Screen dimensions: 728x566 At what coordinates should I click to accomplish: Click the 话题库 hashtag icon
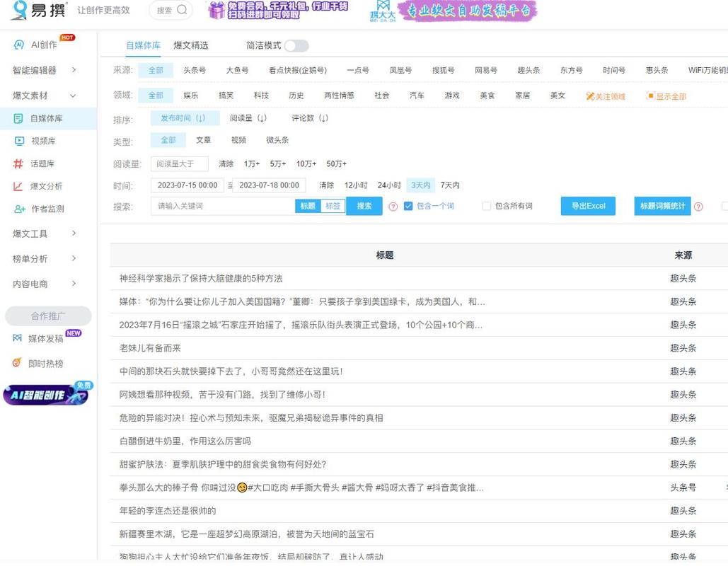(18, 163)
